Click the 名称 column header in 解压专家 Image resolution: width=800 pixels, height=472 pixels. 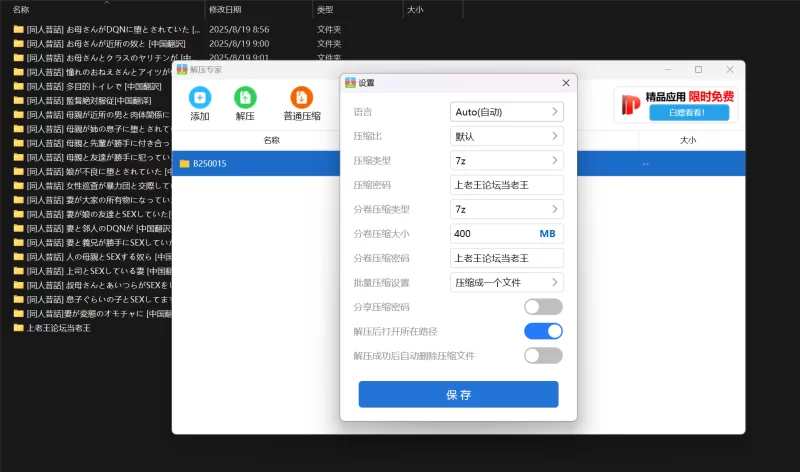pyautogui.click(x=271, y=140)
